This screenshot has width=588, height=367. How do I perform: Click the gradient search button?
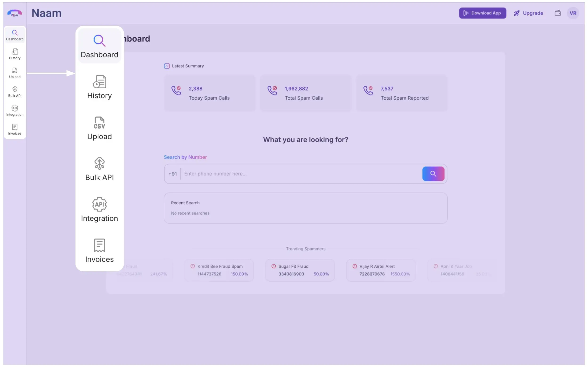pos(433,174)
